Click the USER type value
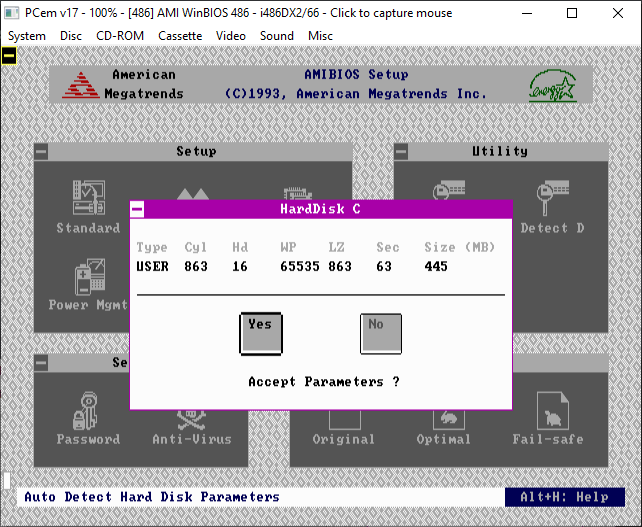The width and height of the screenshot is (642, 527). point(152,267)
